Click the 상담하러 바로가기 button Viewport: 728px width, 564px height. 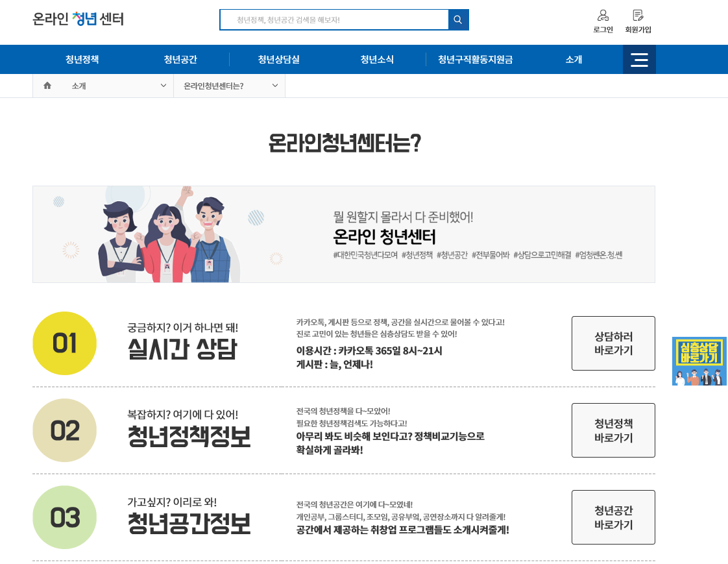613,343
